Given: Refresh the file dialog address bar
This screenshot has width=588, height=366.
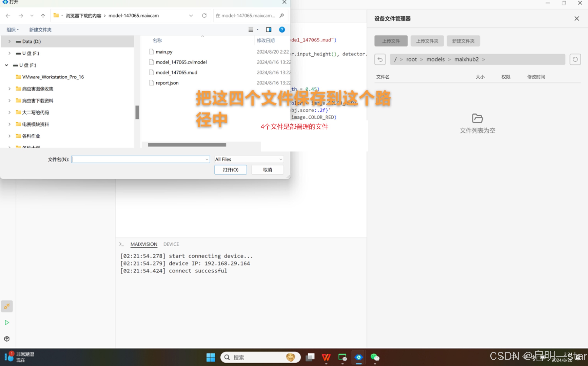Looking at the screenshot, I should click(204, 16).
